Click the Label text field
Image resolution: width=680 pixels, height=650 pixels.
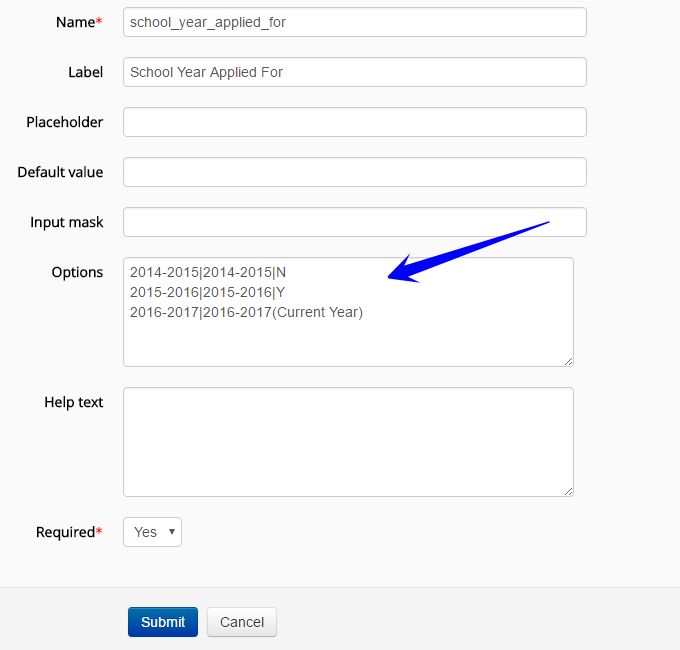pos(354,72)
